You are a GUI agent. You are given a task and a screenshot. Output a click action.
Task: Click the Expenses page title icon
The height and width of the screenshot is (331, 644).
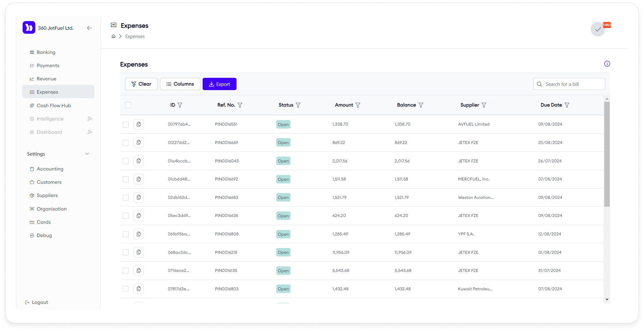pos(114,25)
